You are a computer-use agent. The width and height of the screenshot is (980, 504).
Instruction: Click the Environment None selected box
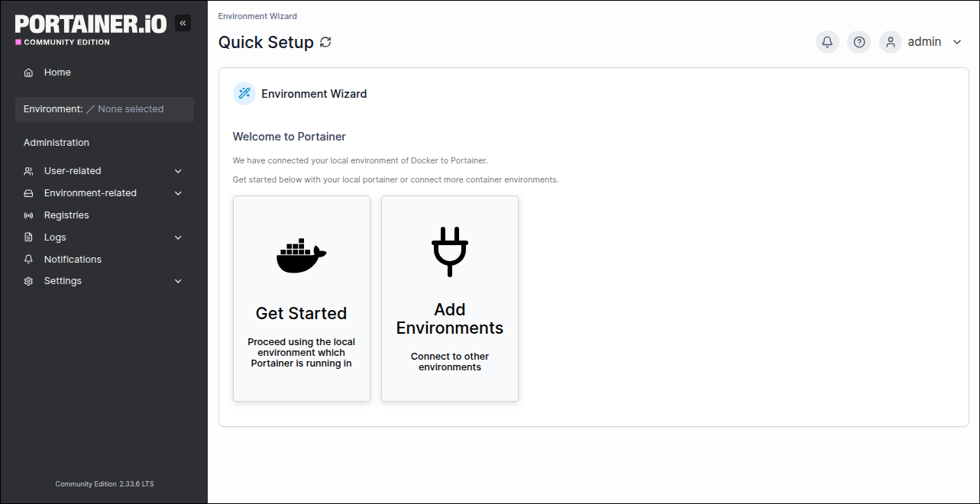(x=105, y=109)
